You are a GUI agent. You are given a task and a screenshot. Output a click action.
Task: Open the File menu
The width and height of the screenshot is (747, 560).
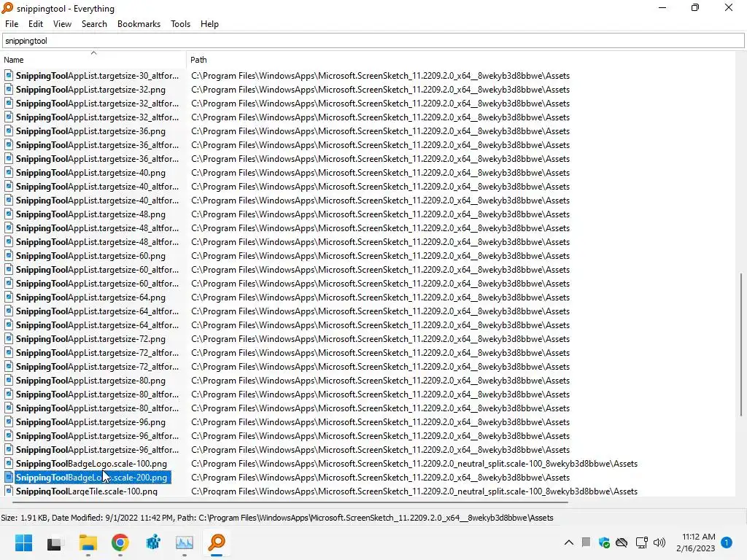[x=12, y=24]
